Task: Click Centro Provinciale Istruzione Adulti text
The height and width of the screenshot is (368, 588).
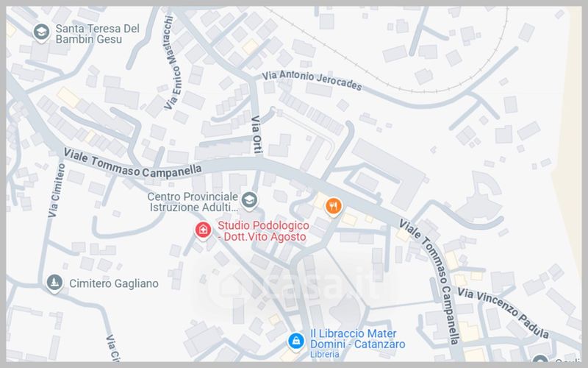Action: [x=193, y=202]
